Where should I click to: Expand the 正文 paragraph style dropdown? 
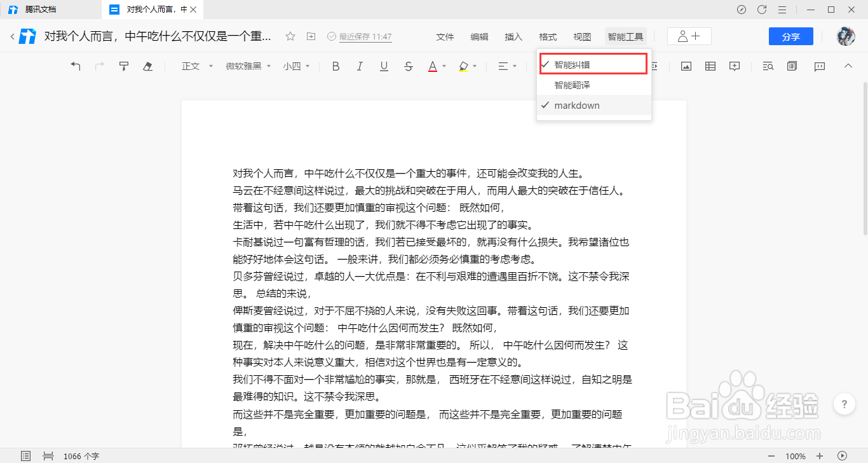coord(197,66)
